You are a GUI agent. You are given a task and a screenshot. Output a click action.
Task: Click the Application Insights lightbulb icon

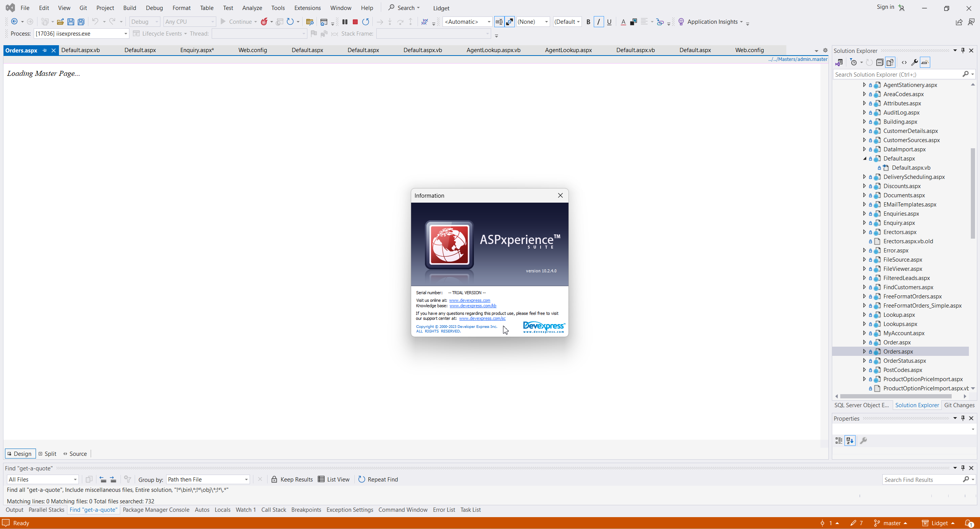point(681,22)
